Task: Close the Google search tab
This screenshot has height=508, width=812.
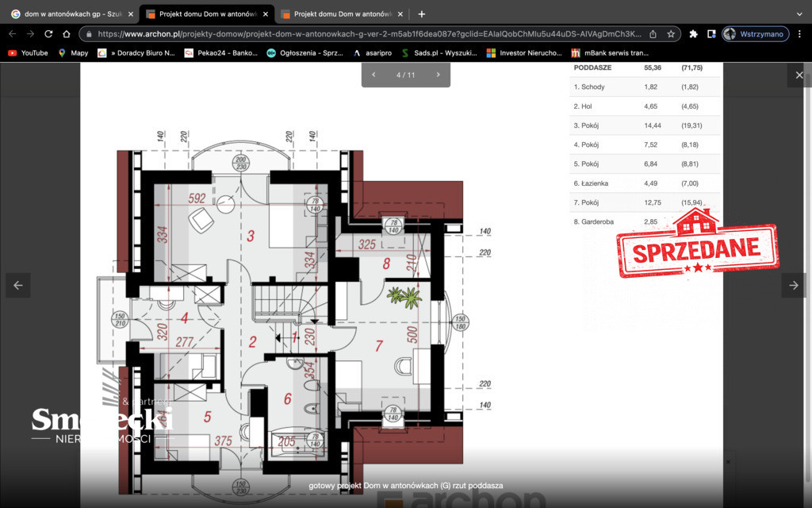Action: pos(131,14)
